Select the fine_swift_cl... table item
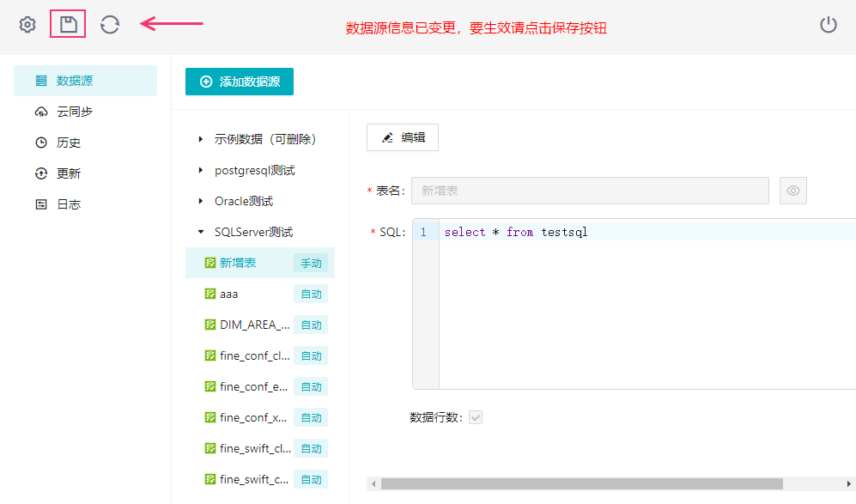 click(x=260, y=448)
